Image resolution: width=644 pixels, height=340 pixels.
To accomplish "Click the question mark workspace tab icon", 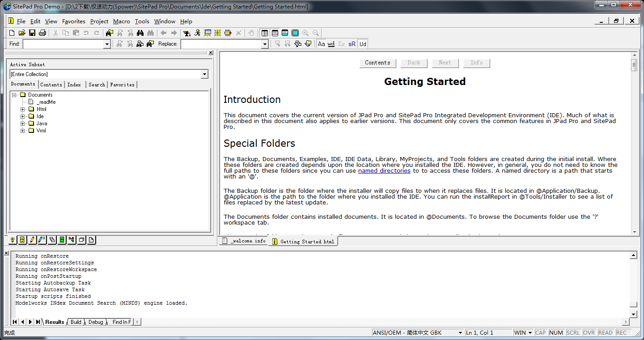I will 13,240.
